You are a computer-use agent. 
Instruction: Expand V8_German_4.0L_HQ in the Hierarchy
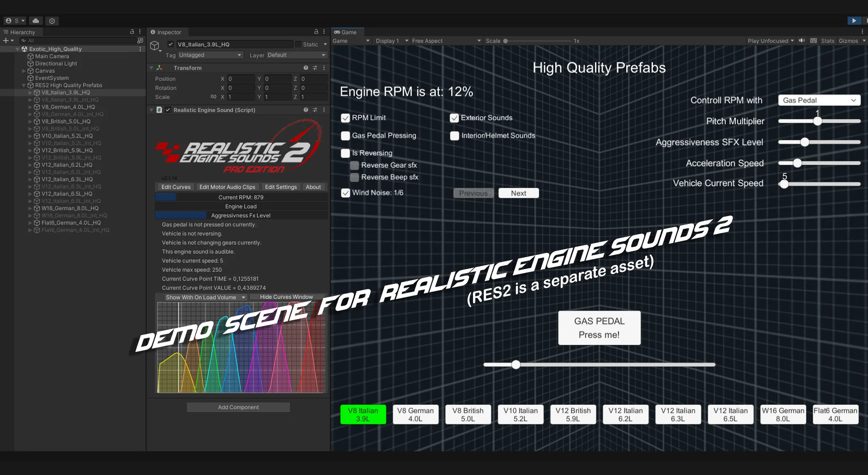click(30, 107)
